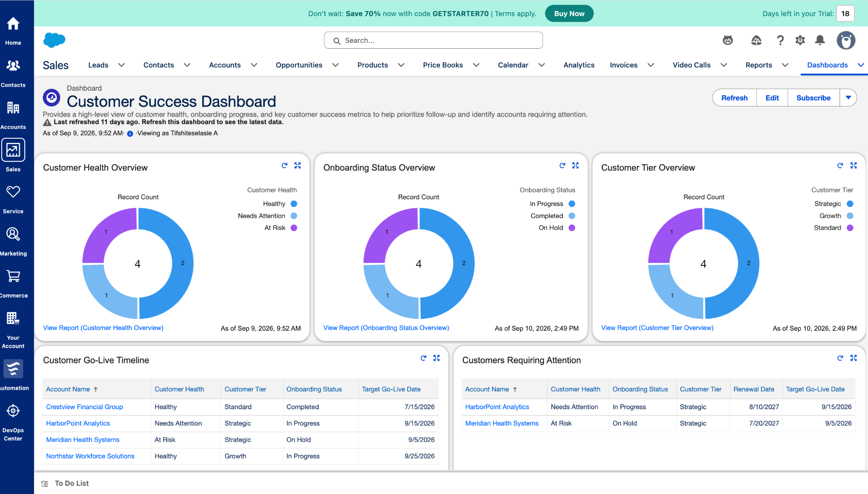
Task: Click the dashboard Edit button
Action: point(772,98)
